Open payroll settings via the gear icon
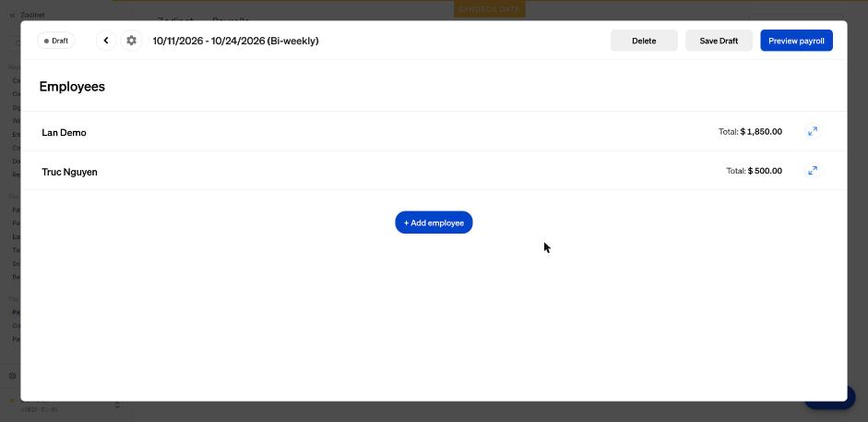This screenshot has height=422, width=868. (x=131, y=41)
